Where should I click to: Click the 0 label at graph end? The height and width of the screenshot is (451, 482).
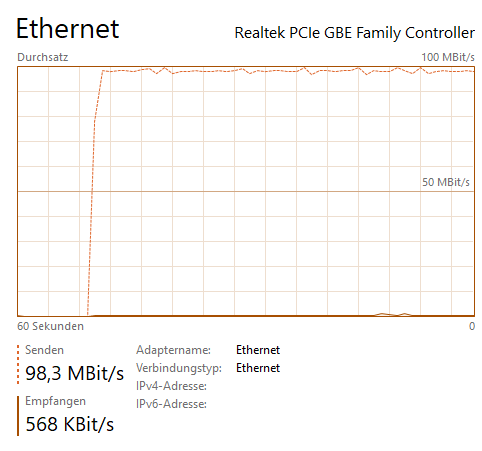pyautogui.click(x=472, y=326)
